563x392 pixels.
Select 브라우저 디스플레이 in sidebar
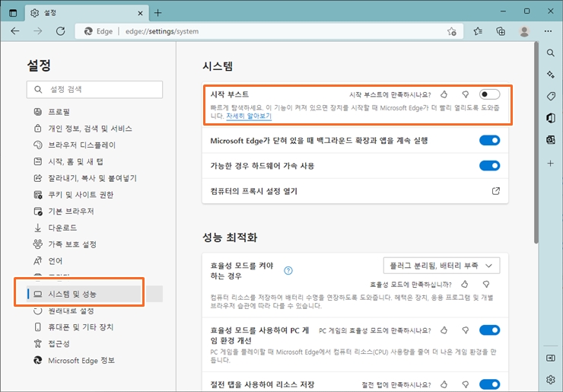coord(94,145)
